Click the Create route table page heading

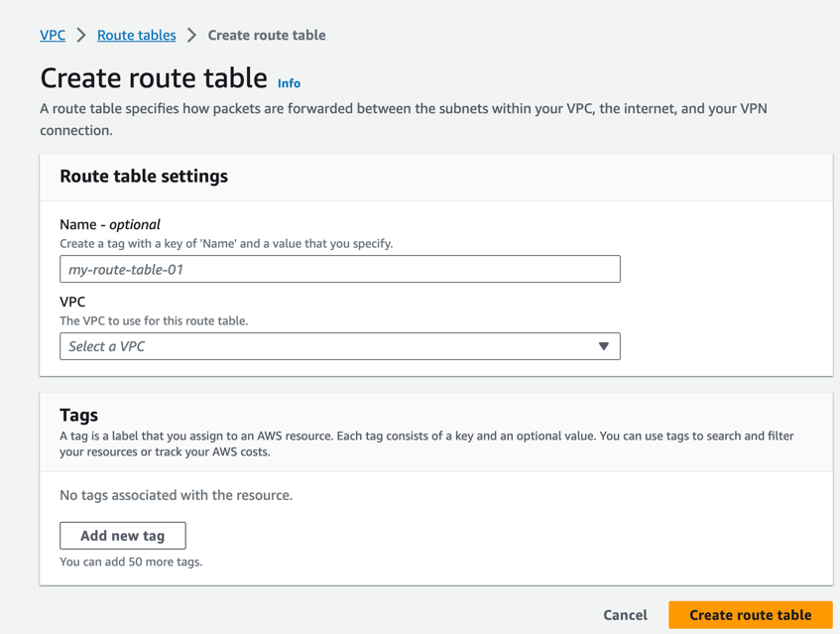click(154, 77)
